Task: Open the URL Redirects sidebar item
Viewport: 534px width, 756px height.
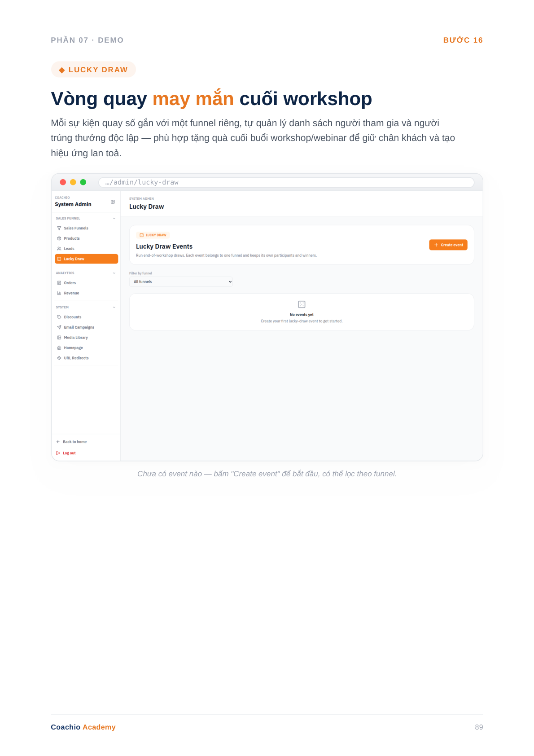Action: tap(86, 358)
